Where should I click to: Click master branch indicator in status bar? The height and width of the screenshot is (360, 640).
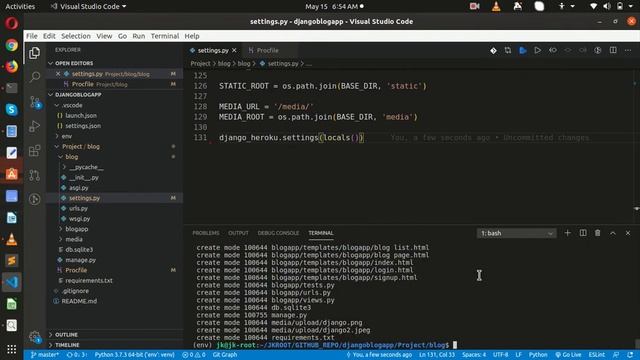[44, 355]
